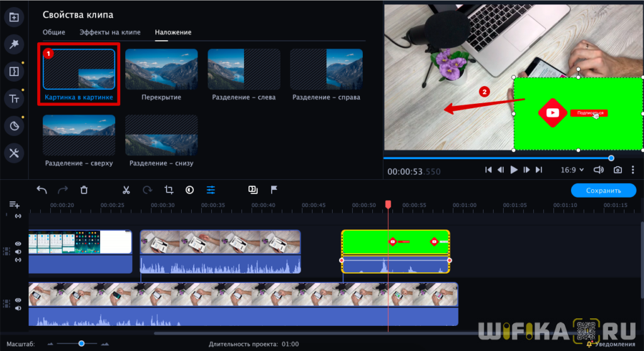Hide the overlay track with eye icon
The height and width of the screenshot is (351, 644).
18,244
